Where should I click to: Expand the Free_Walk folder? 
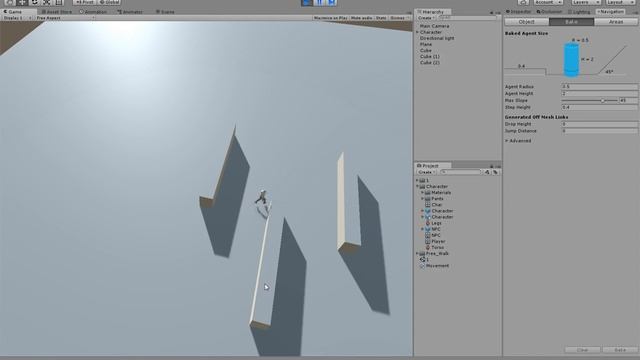click(418, 253)
